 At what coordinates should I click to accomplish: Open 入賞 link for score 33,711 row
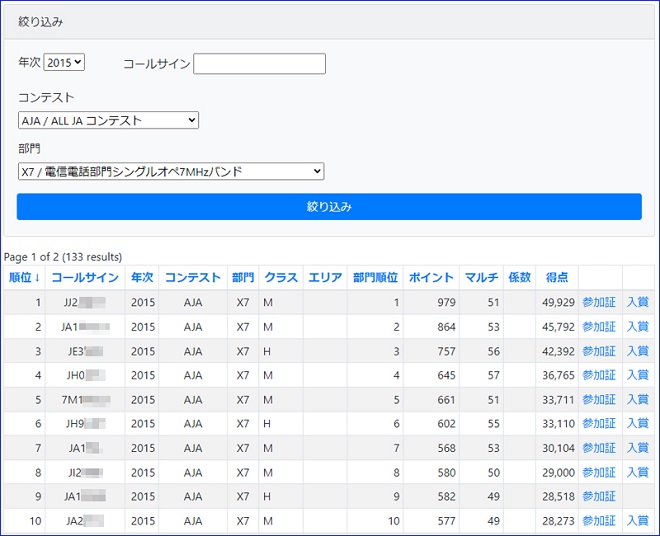[638, 400]
